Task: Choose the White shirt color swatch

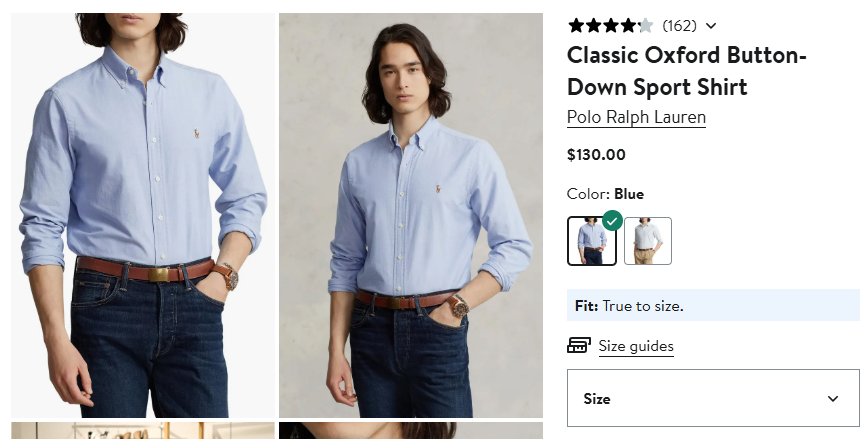Action: [x=648, y=241]
